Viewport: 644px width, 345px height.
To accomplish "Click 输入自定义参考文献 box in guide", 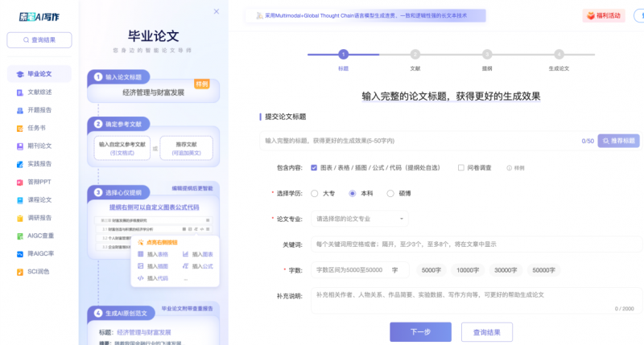I will (x=122, y=148).
